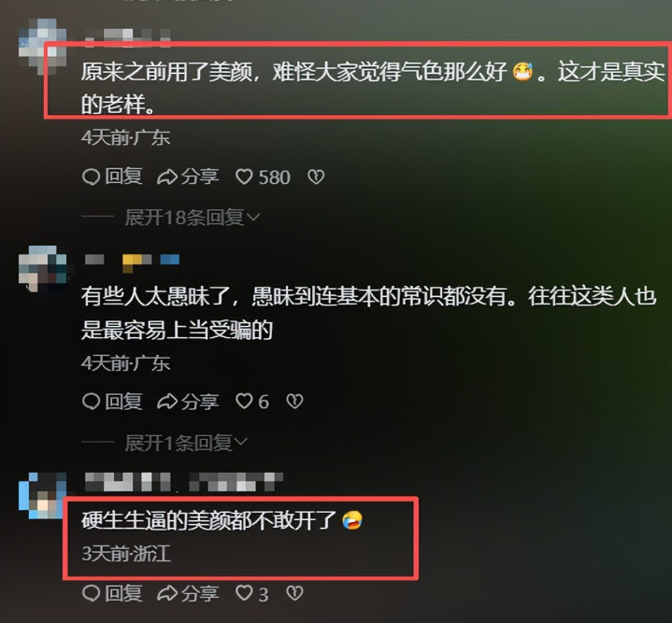672x623 pixels.
Task: Expand 展开1条回复 reply
Action: pos(186,443)
